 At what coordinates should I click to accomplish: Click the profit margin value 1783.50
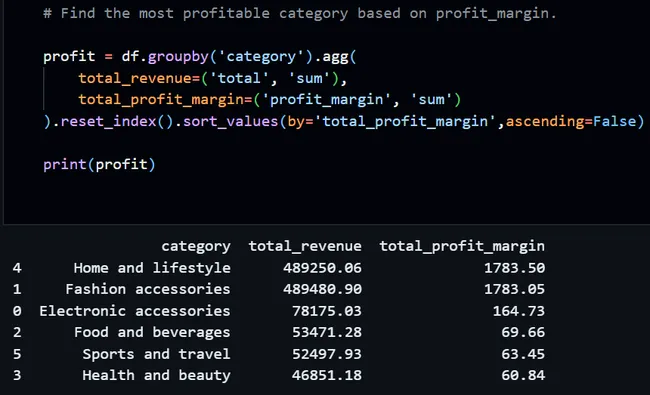514,268
